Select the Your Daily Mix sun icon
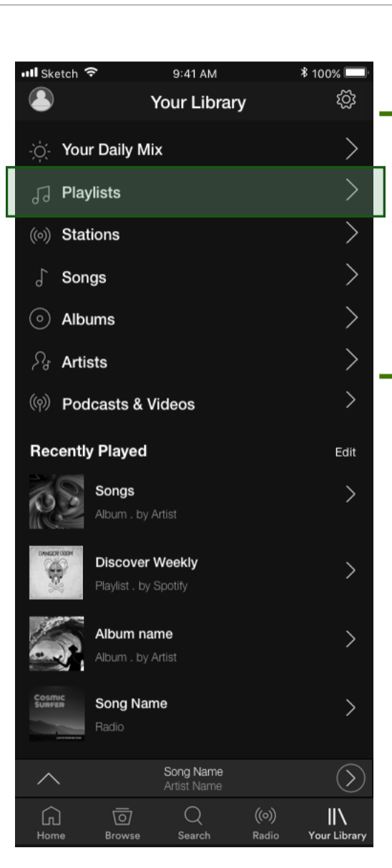Image resolution: width=392 pixels, height=868 pixels. tap(39, 150)
